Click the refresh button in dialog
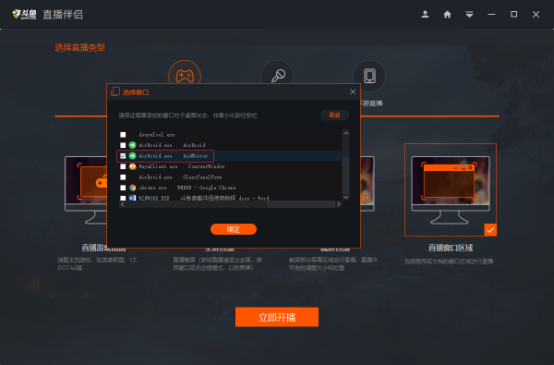The height and width of the screenshot is (365, 554). [335, 115]
